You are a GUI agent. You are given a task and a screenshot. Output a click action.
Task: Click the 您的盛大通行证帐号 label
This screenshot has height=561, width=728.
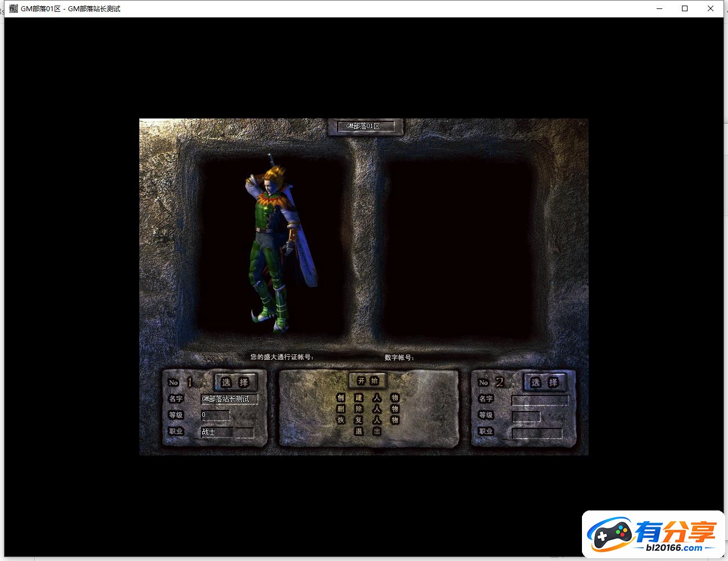[282, 357]
